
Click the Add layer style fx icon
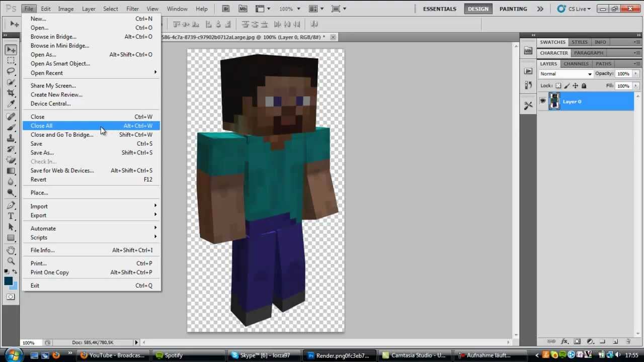point(565,341)
